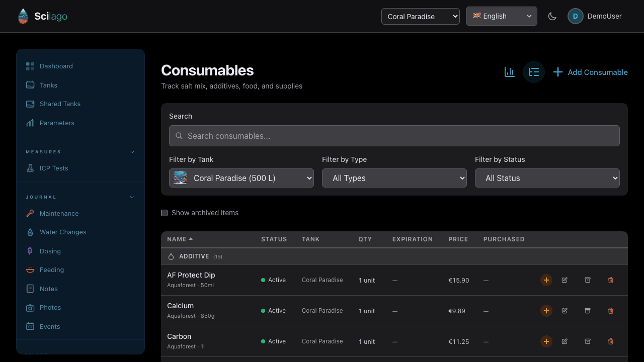Click the Maintenance wrench icon
This screenshot has height=362, width=644.
tap(30, 213)
